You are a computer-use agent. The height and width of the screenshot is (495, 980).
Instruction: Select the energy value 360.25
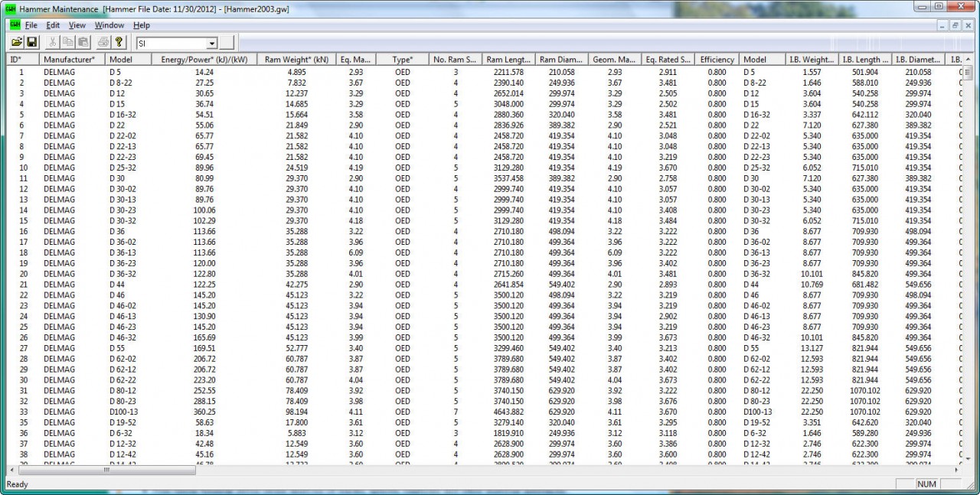pos(204,412)
